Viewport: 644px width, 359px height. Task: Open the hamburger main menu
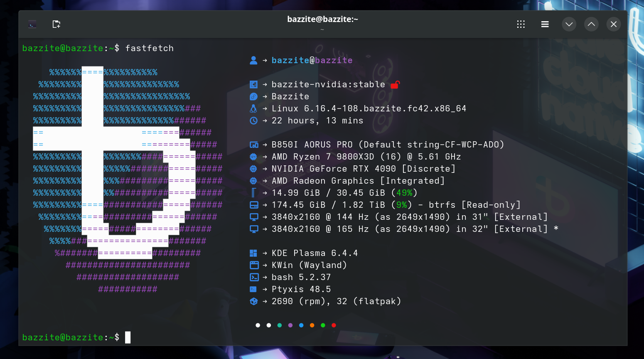545,24
